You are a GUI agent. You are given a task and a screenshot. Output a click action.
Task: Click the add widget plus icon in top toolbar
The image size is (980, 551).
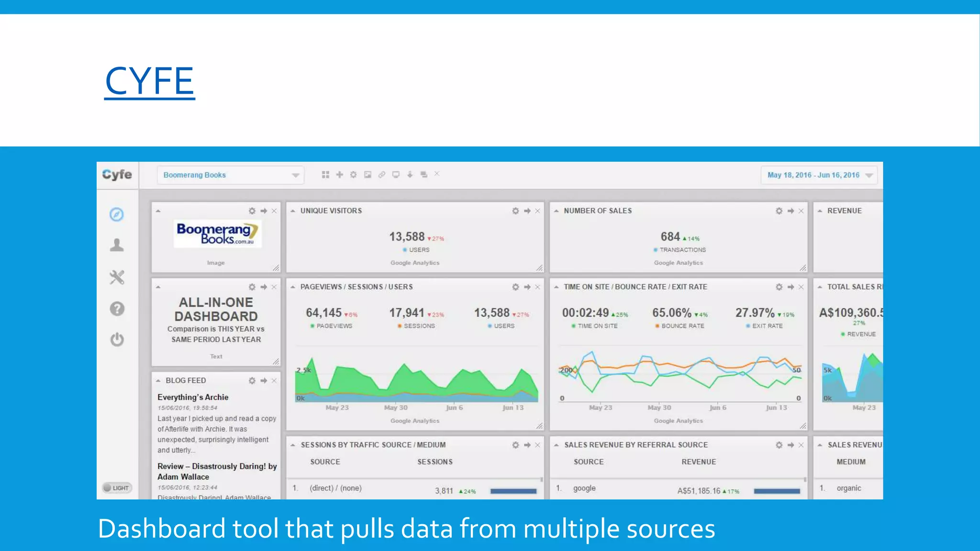click(x=339, y=175)
